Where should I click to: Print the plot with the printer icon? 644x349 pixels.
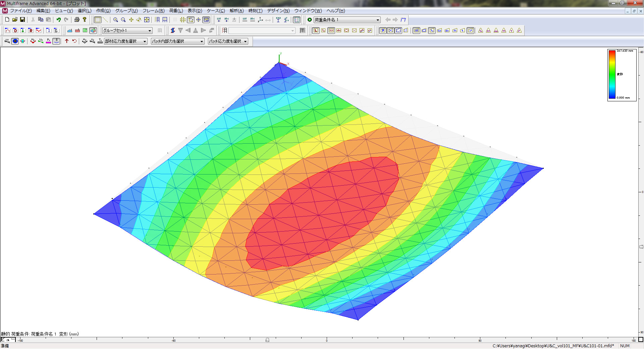[x=77, y=20]
